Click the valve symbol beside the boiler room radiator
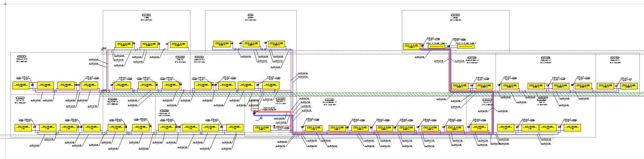The width and height of the screenshot is (644, 159). [274, 126]
